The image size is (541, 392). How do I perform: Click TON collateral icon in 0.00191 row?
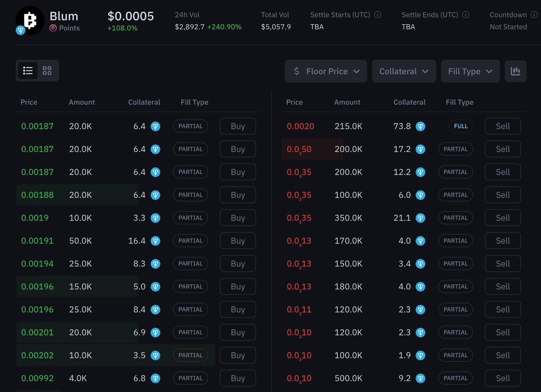tap(156, 241)
